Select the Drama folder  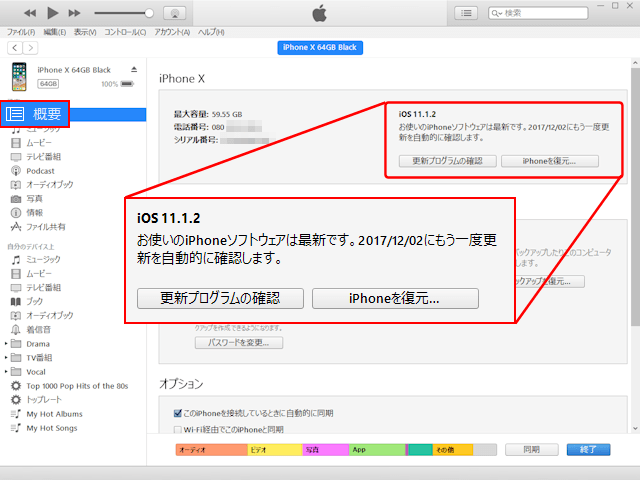click(38, 344)
